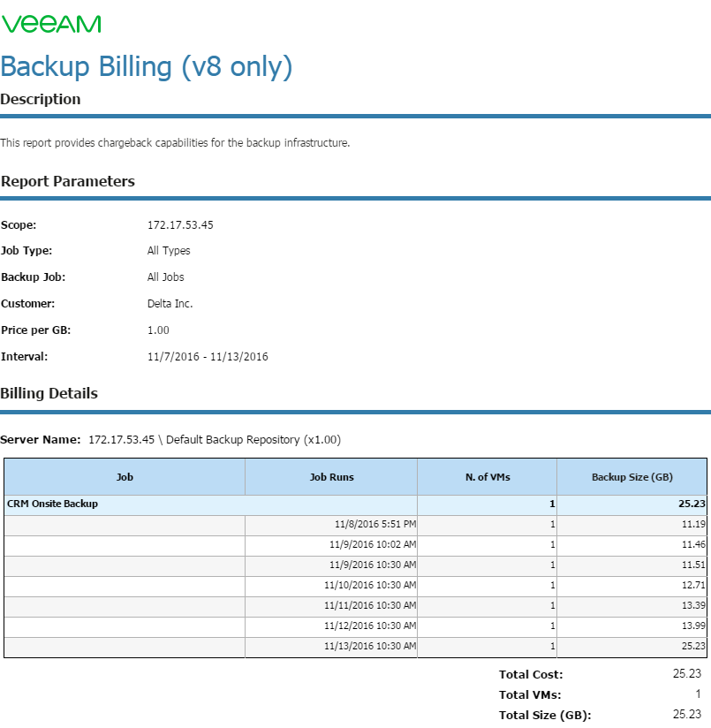
Task: Click backup size 11.46
Action: 693,544
